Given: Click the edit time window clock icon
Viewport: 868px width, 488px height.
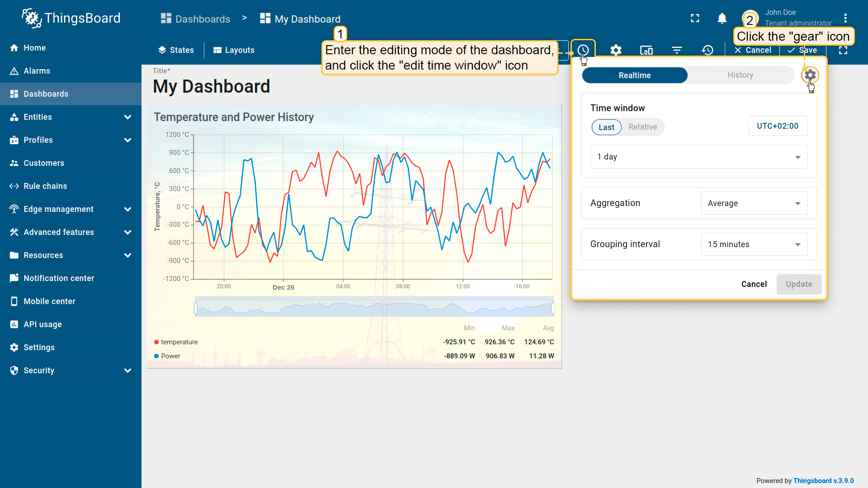Looking at the screenshot, I should pyautogui.click(x=583, y=50).
